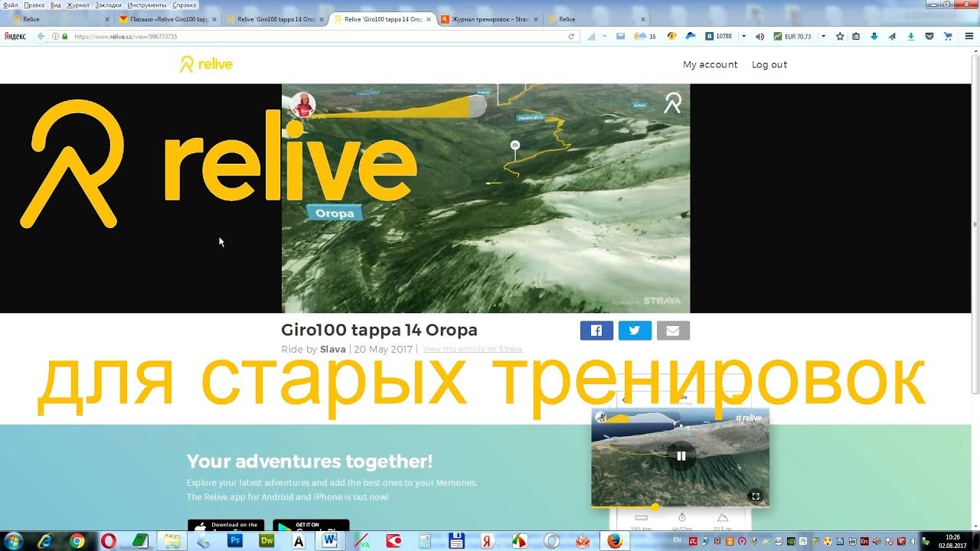Reload the page with the address bar refresh icon
980x551 pixels.
571,36
